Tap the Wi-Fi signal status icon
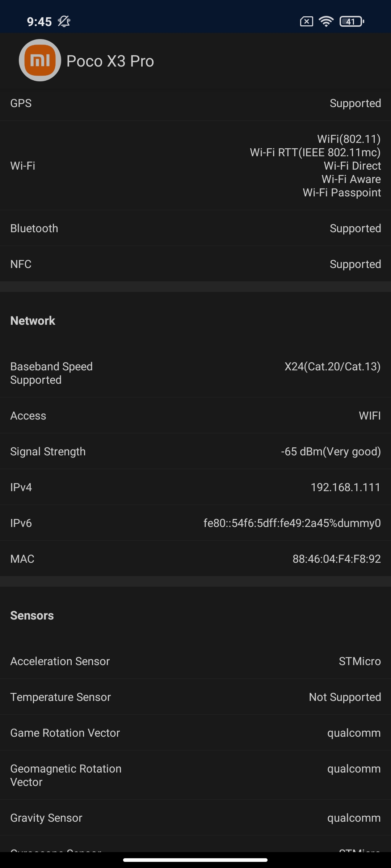This screenshot has height=868, width=391. point(326,22)
